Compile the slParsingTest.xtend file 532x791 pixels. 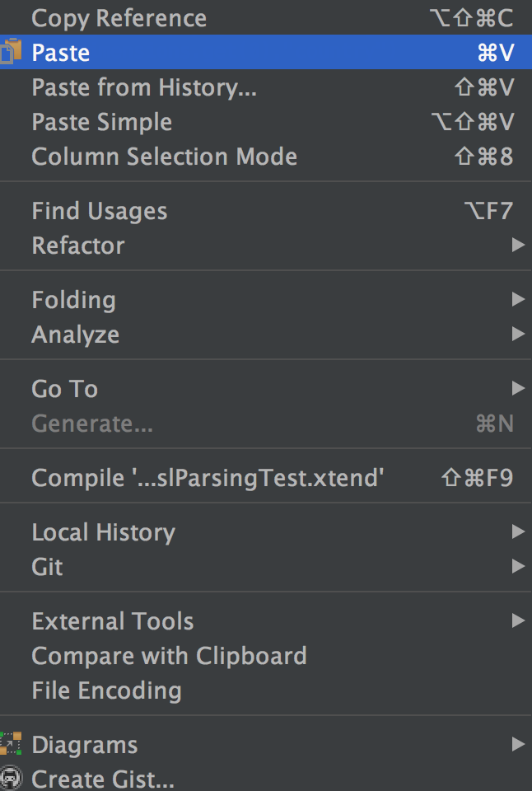click(x=266, y=477)
